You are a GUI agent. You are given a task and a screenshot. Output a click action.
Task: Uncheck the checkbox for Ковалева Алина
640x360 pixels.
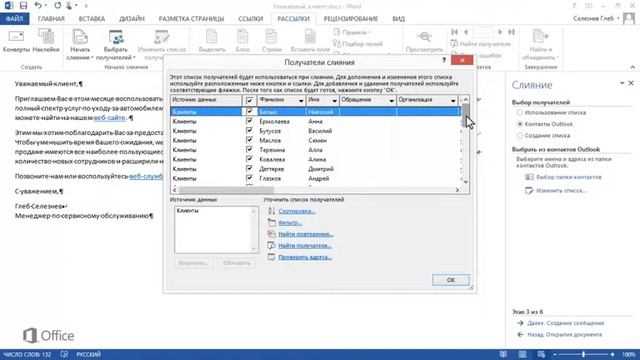pos(249,159)
